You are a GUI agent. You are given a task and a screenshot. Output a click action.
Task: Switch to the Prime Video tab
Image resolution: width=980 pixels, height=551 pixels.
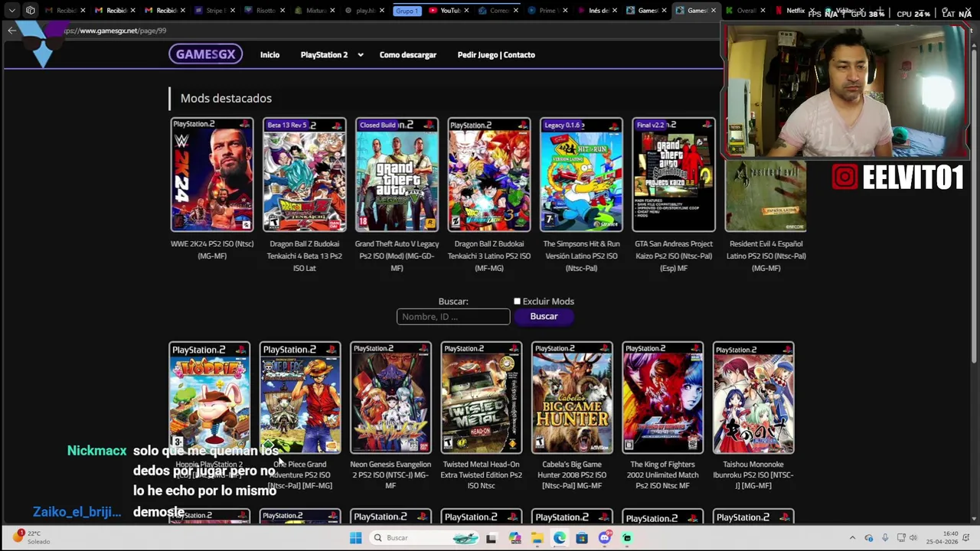pos(547,11)
